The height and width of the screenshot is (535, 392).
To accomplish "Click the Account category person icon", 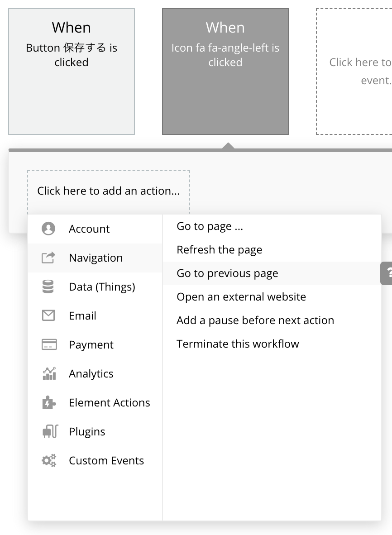I will pos(48,229).
